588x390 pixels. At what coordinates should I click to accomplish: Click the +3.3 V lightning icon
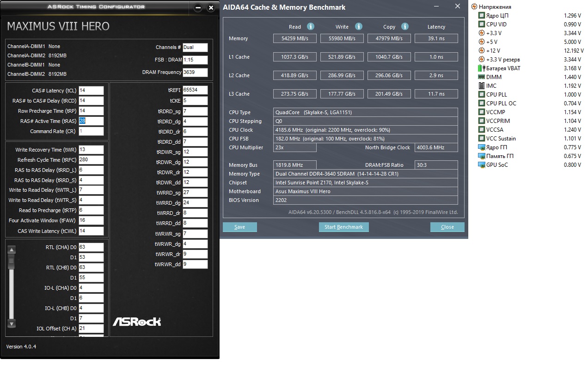click(482, 33)
